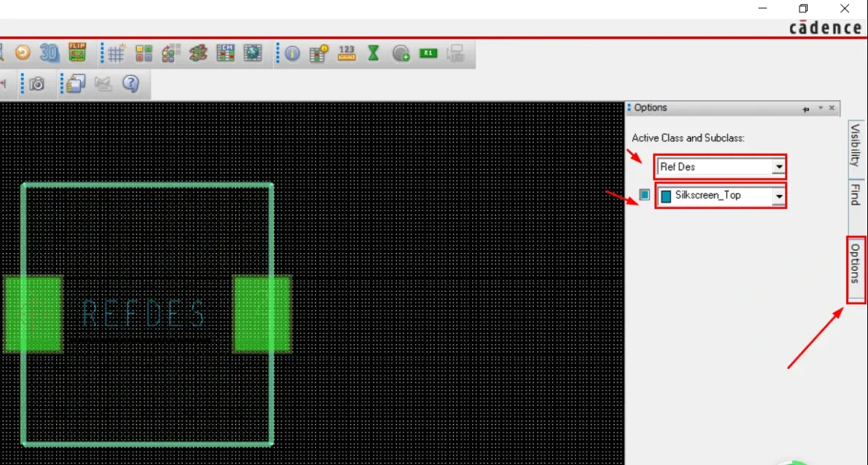Image resolution: width=868 pixels, height=465 pixels.
Task: Close the Options panel
Action: [832, 108]
